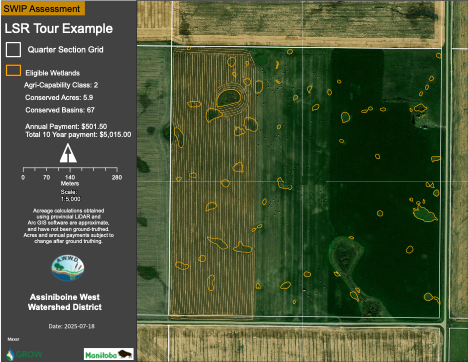The image size is (468, 362).
Task: Click the scale bar ruler
Action: (70, 169)
